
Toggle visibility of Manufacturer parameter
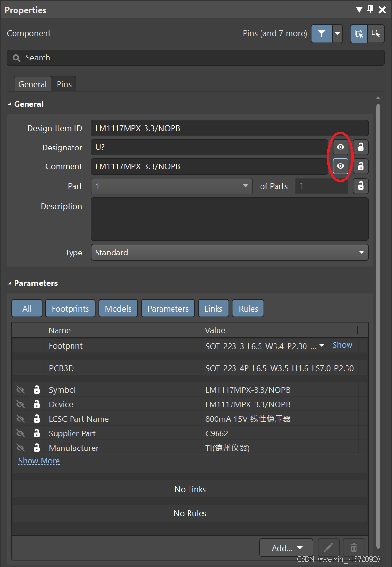[21, 448]
